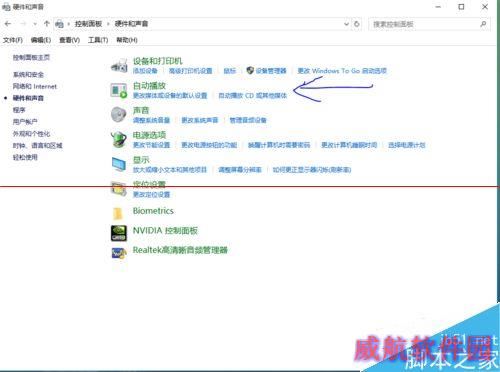The width and height of the screenshot is (500, 372).
Task: Click 更改 Windows To Go 启动选项
Action: click(x=342, y=71)
